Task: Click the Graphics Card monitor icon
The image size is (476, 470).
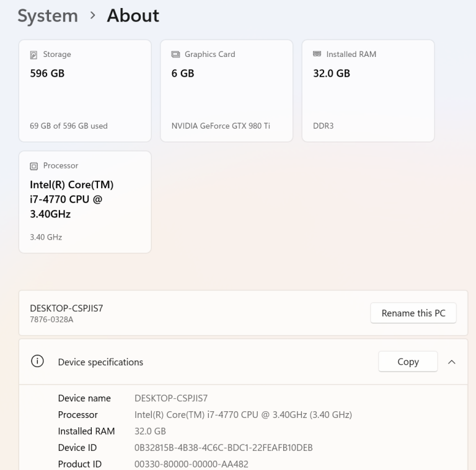Action: pyautogui.click(x=175, y=54)
